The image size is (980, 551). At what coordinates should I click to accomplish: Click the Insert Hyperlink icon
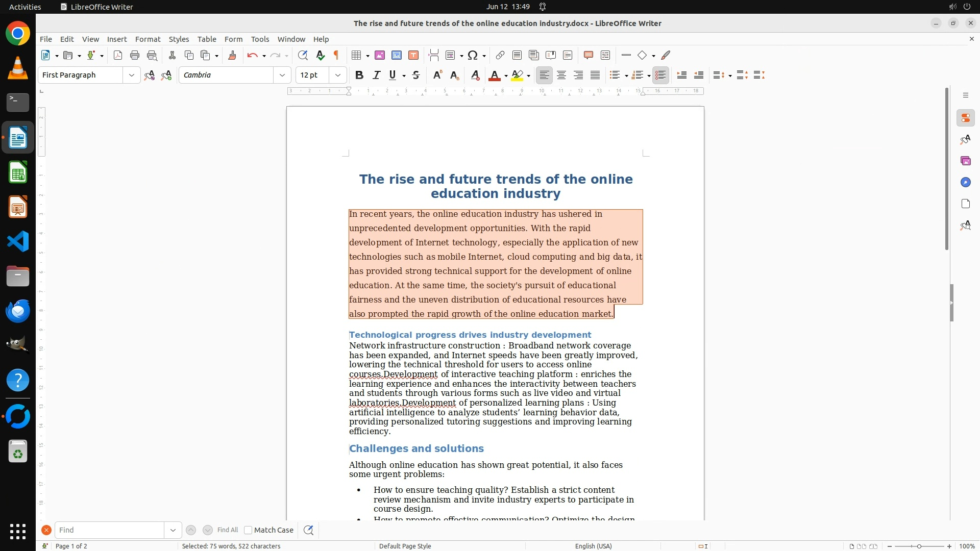coord(500,56)
